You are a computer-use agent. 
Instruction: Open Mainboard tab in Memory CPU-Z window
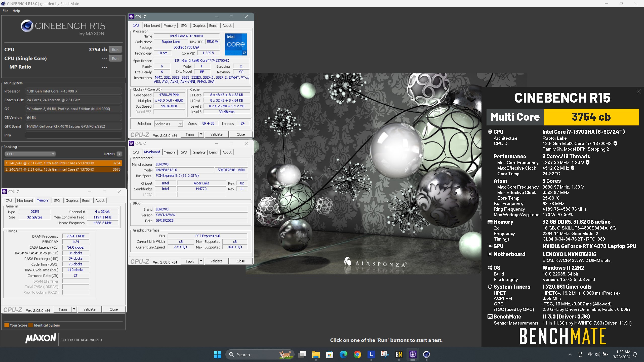(25, 201)
